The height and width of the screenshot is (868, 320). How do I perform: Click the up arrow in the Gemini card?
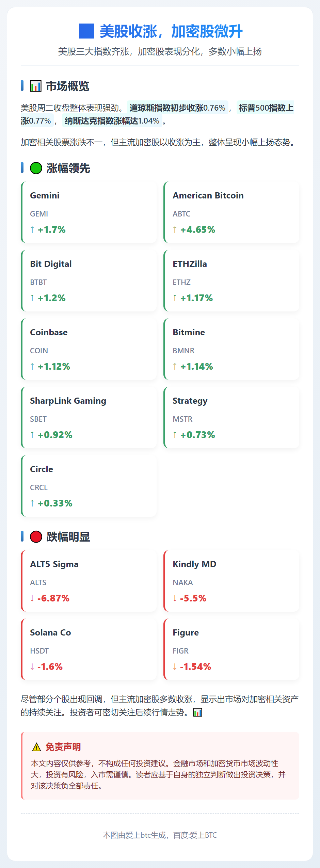click(32, 229)
